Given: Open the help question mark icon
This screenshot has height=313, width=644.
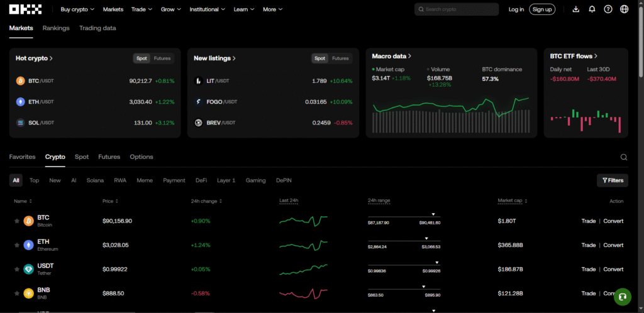Looking at the screenshot, I should coord(608,9).
